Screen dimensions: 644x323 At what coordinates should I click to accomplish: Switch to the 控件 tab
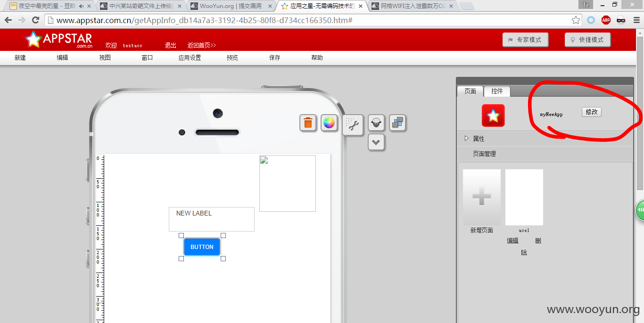pos(497,91)
